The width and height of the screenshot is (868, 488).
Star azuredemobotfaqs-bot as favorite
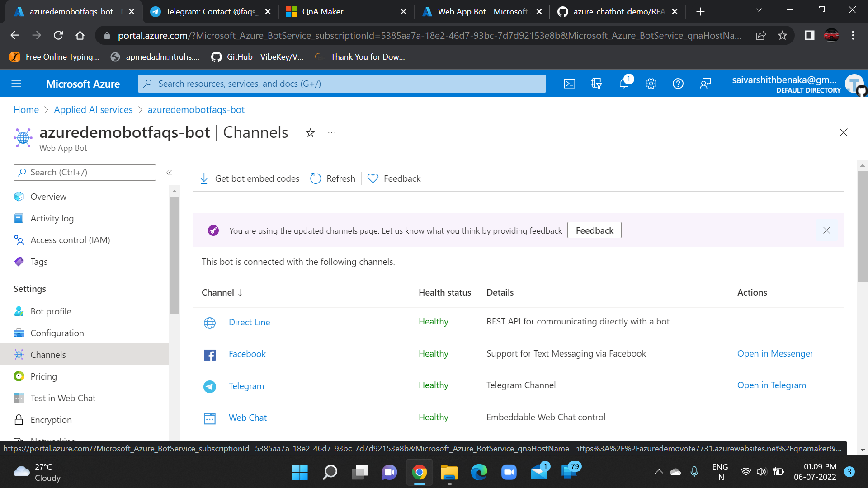(310, 133)
